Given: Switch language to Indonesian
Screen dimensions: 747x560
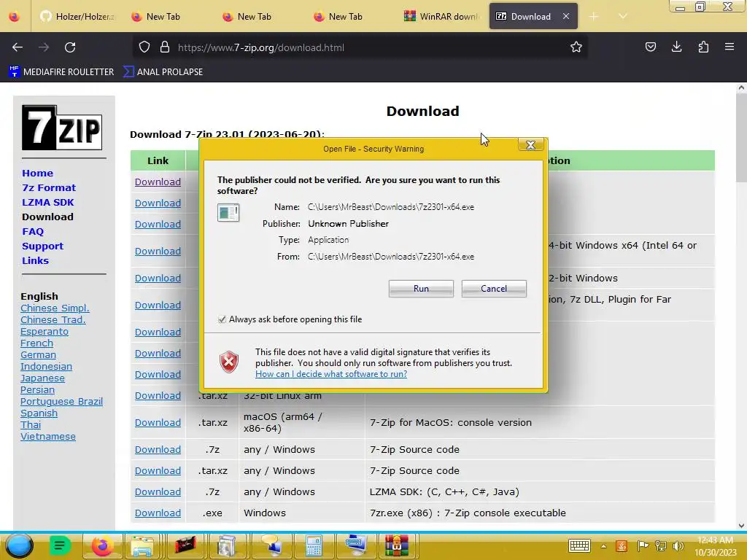Looking at the screenshot, I should [x=46, y=367].
